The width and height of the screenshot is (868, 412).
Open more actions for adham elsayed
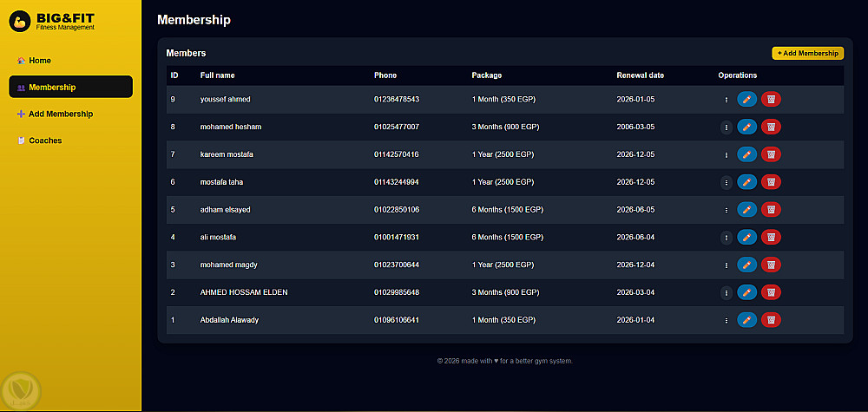[727, 210]
